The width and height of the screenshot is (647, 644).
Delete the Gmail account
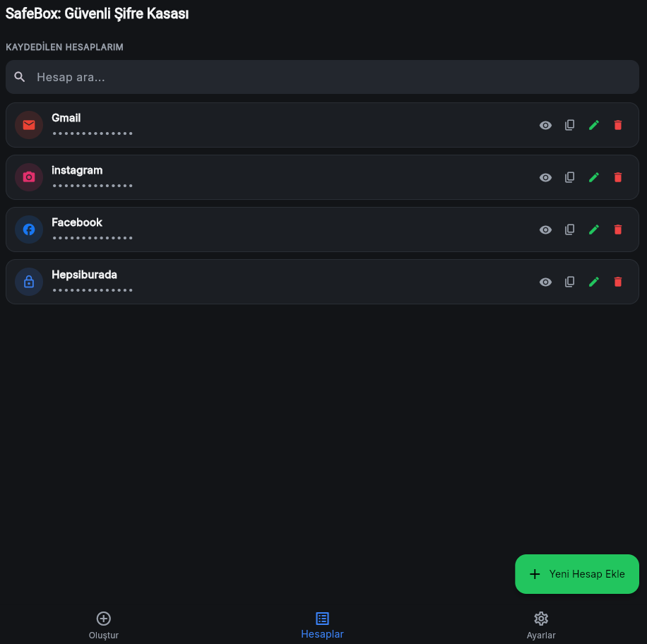point(618,125)
